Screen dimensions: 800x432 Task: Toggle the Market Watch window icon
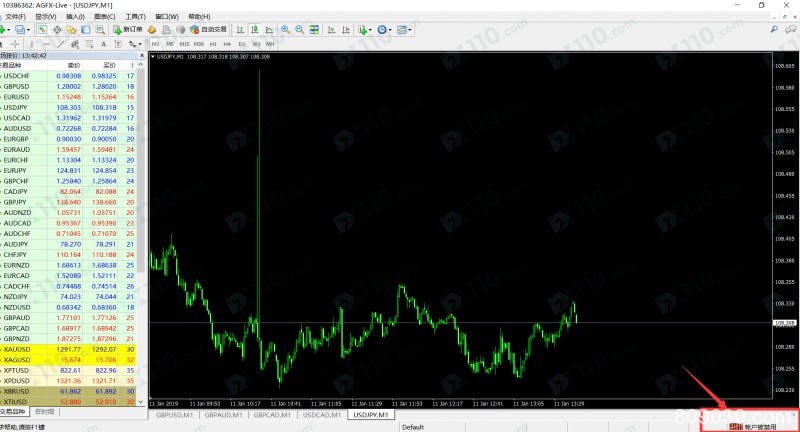coord(42,30)
